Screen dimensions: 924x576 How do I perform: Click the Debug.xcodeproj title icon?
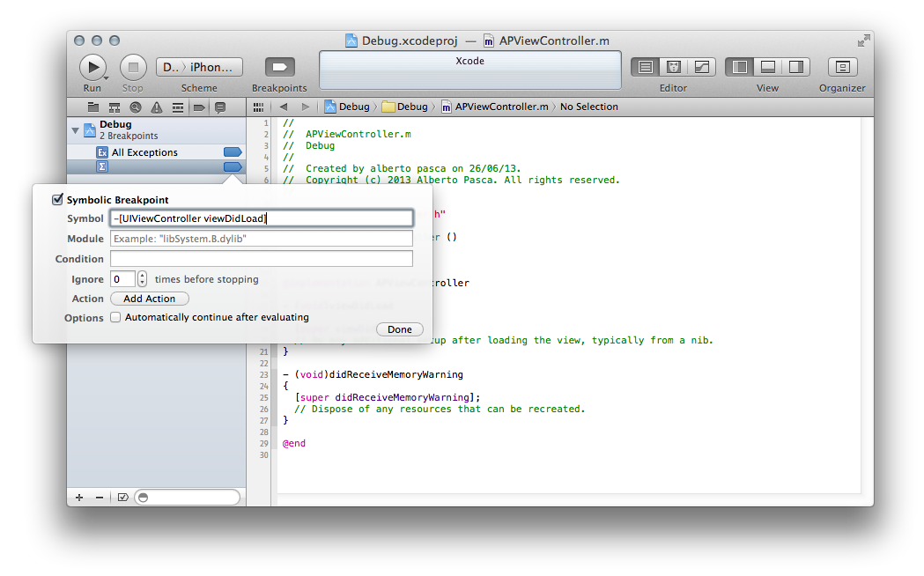(351, 41)
